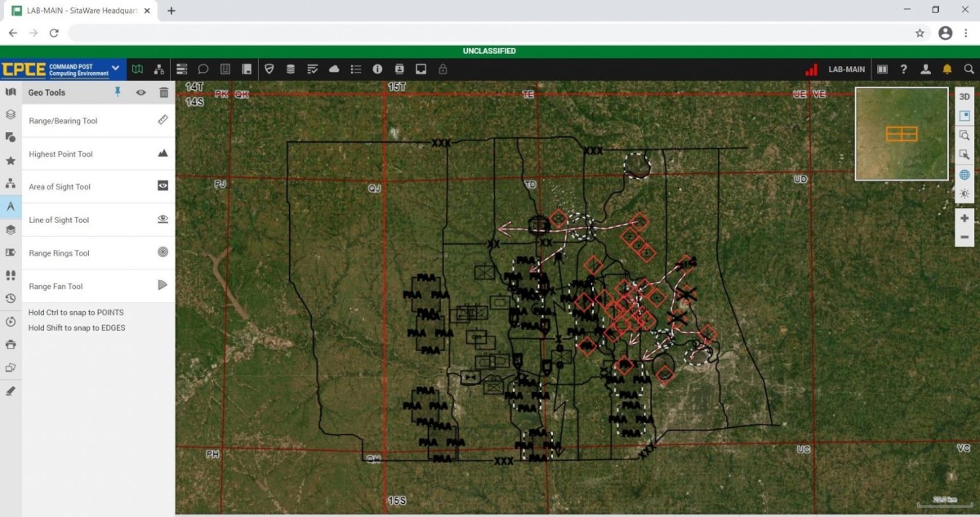This screenshot has width=980, height=517.
Task: Open the map search tool
Action: (x=969, y=69)
